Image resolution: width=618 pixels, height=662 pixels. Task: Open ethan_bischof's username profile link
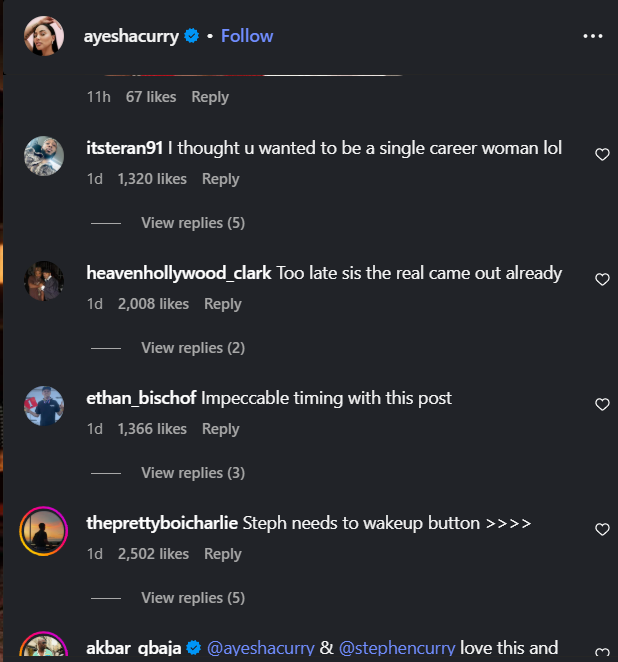(x=142, y=398)
